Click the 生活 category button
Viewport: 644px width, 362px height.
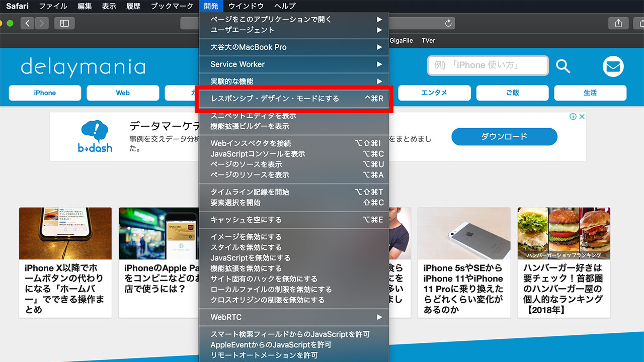(x=590, y=93)
